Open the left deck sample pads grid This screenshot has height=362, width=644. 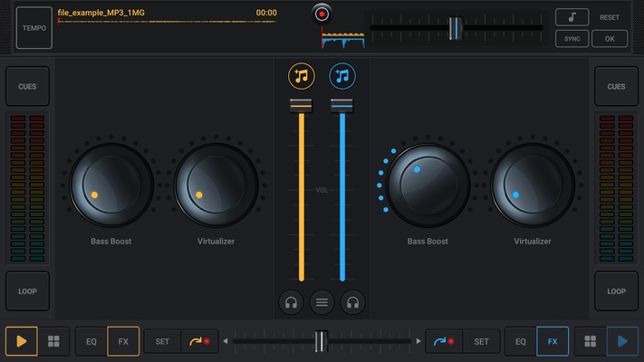tap(53, 341)
